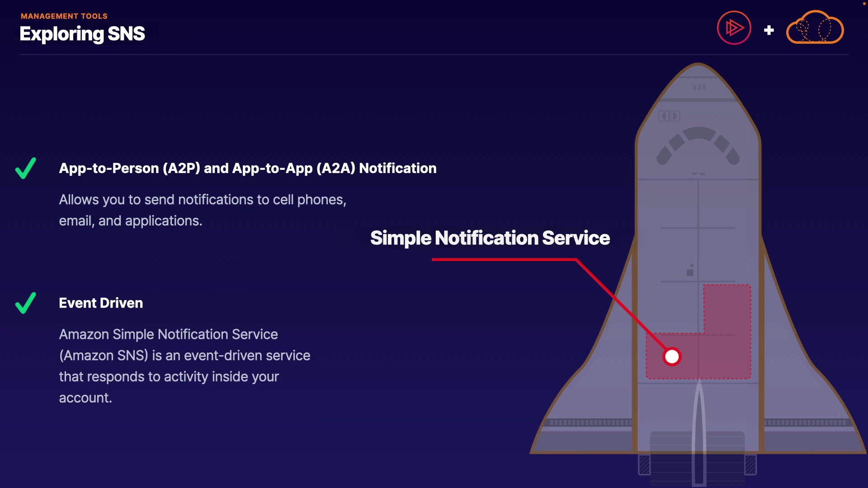Click the shuttle nose cone tip

click(x=698, y=68)
